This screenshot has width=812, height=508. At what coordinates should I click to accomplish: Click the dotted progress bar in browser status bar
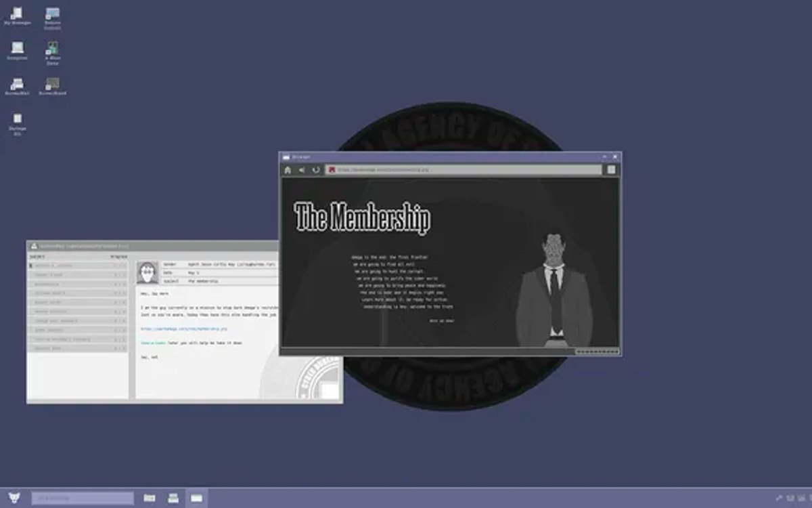(597, 352)
